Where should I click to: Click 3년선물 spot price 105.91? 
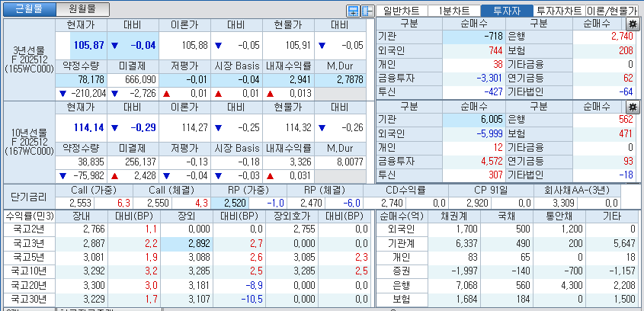coord(298,45)
